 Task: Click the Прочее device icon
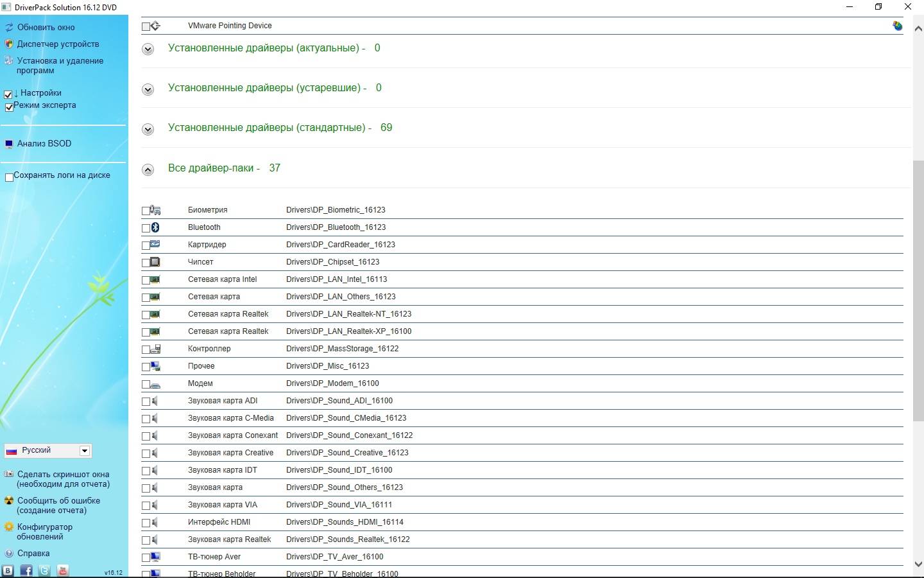(x=155, y=366)
